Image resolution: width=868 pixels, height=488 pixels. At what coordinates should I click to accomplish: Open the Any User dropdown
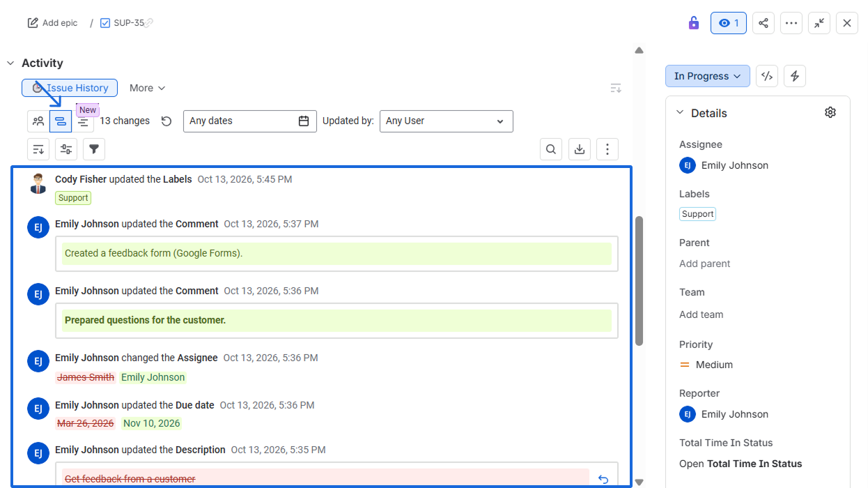[447, 121]
